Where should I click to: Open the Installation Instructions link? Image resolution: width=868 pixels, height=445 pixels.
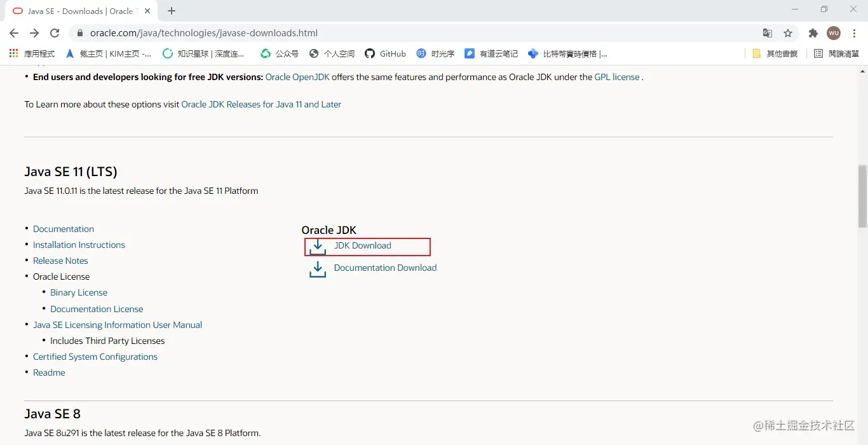(x=79, y=245)
